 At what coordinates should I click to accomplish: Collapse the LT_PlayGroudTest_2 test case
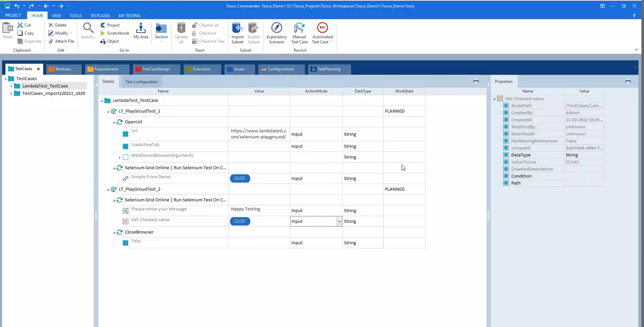[108, 189]
